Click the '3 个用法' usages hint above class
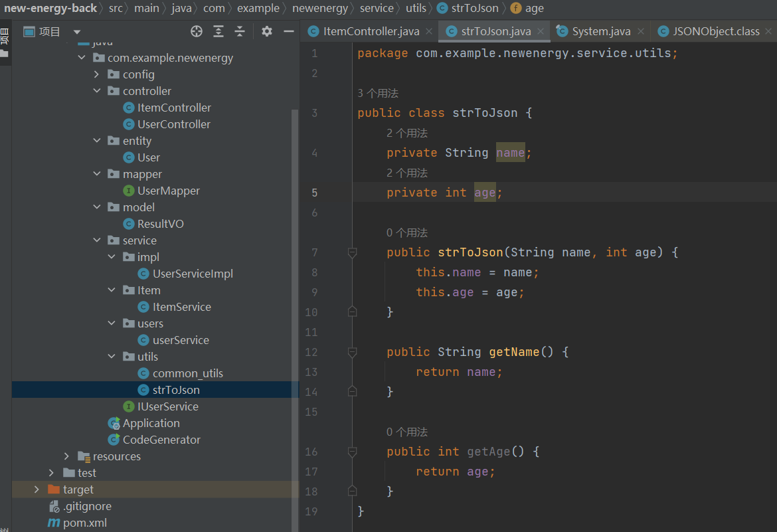This screenshot has height=532, width=777. (x=378, y=94)
